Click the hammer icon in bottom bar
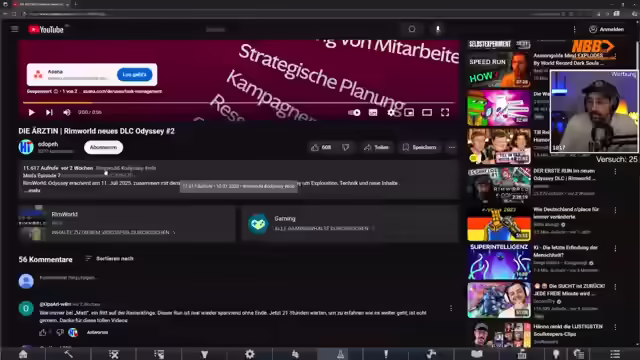 pos(68,354)
